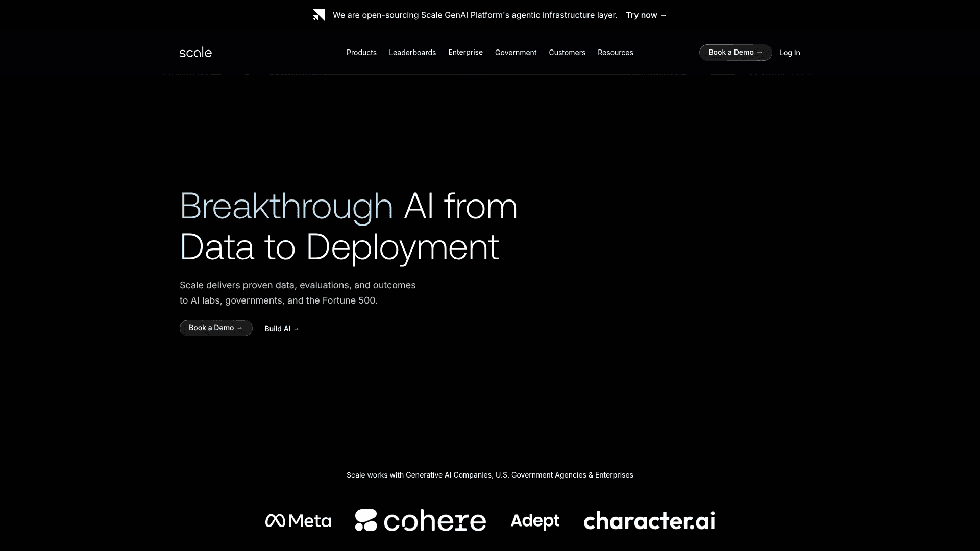Image resolution: width=980 pixels, height=551 pixels.
Task: Open the Resources navigation menu
Action: tap(615, 53)
